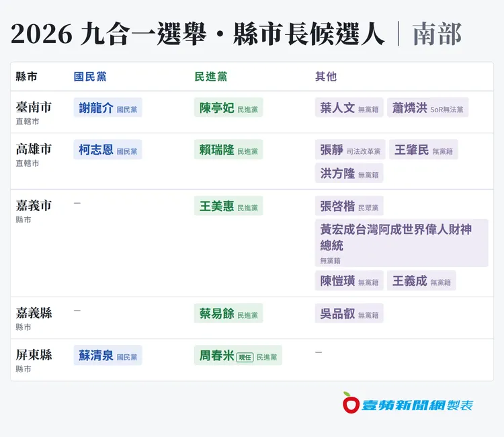Click the 黃宏成台灣阿成世界偉人財神總統 chip
The image size is (504, 437).
pos(401,243)
